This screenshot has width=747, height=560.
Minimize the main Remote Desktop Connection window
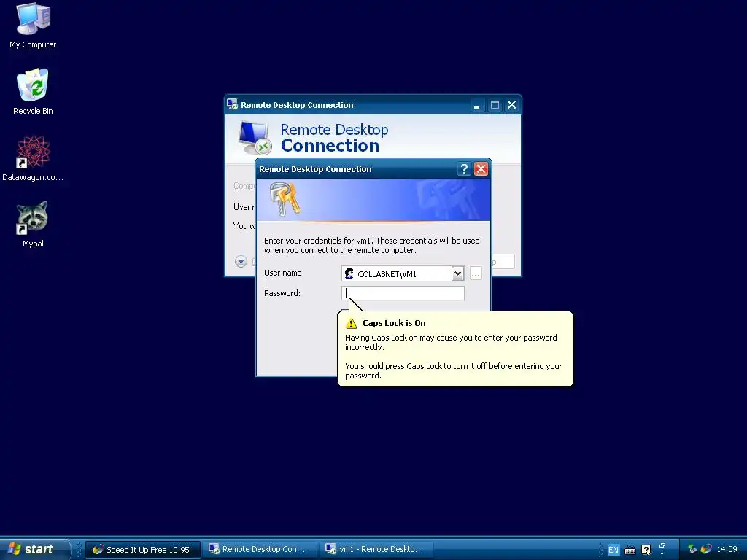(477, 105)
